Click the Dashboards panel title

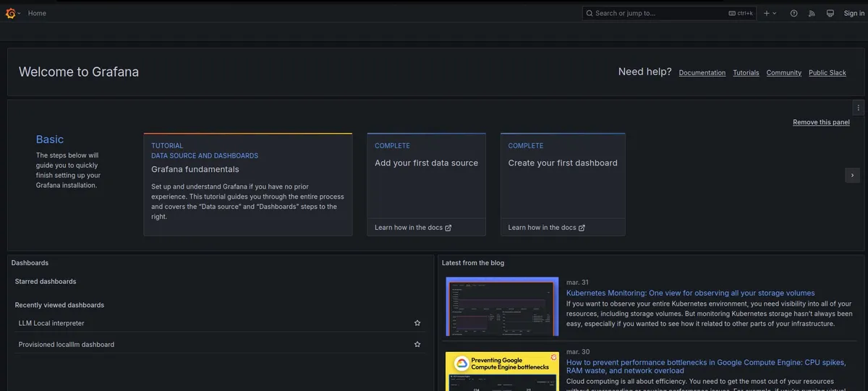(x=30, y=263)
